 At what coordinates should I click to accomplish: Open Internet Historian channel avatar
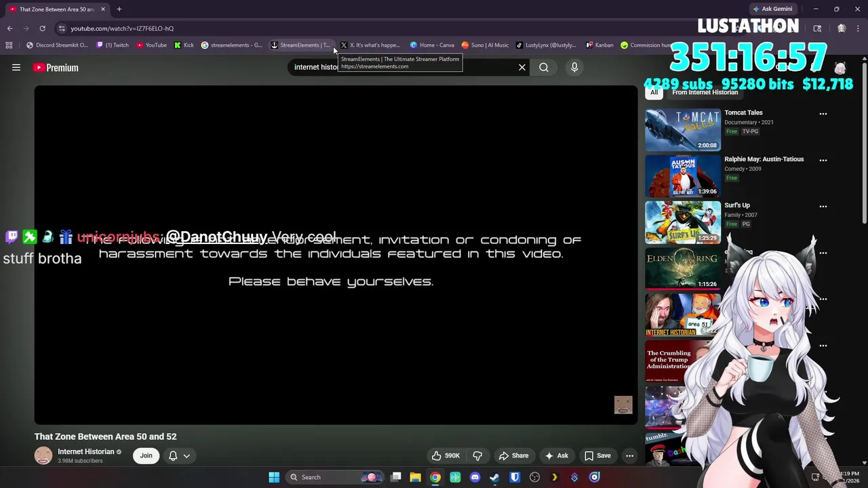(43, 455)
